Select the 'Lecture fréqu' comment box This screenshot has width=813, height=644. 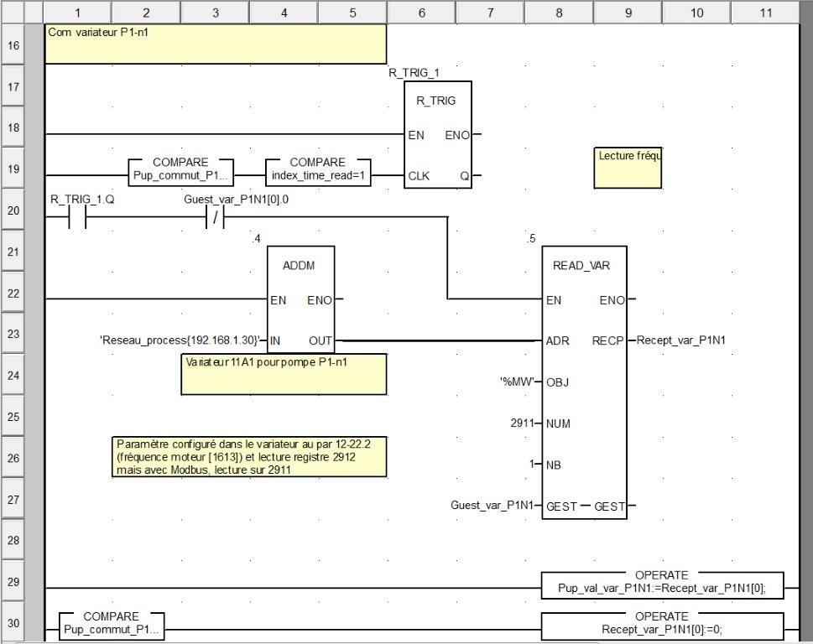point(628,168)
